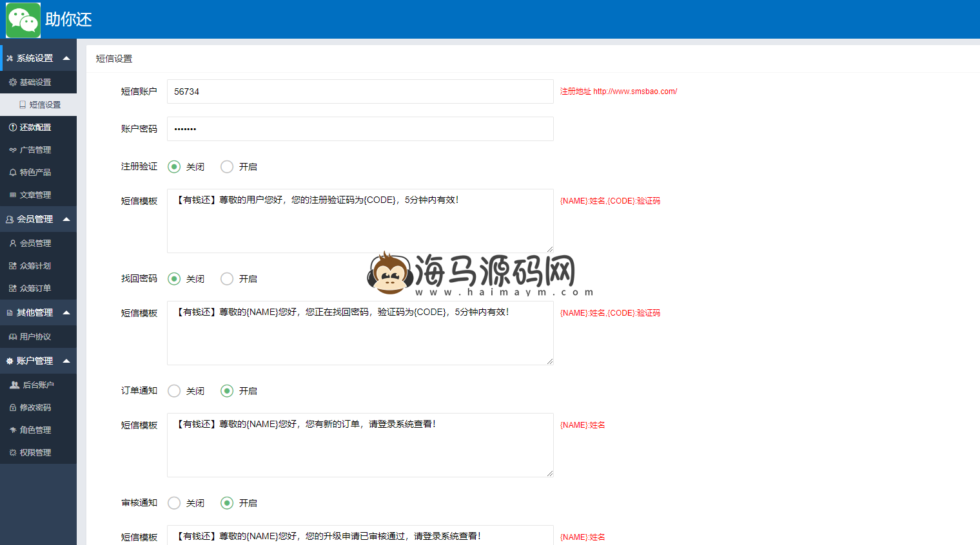Click the gear icon beside 基础设置
Viewport: 980px width, 545px height.
13,82
